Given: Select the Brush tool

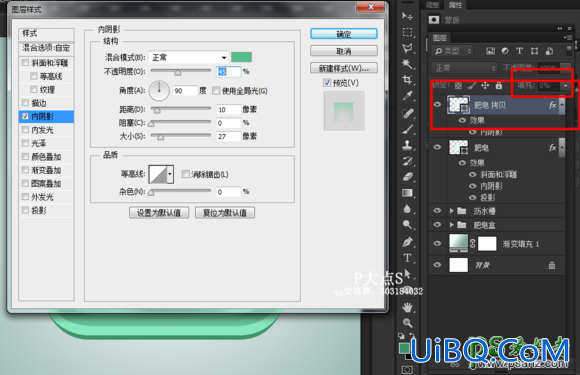Looking at the screenshot, I should point(407,129).
